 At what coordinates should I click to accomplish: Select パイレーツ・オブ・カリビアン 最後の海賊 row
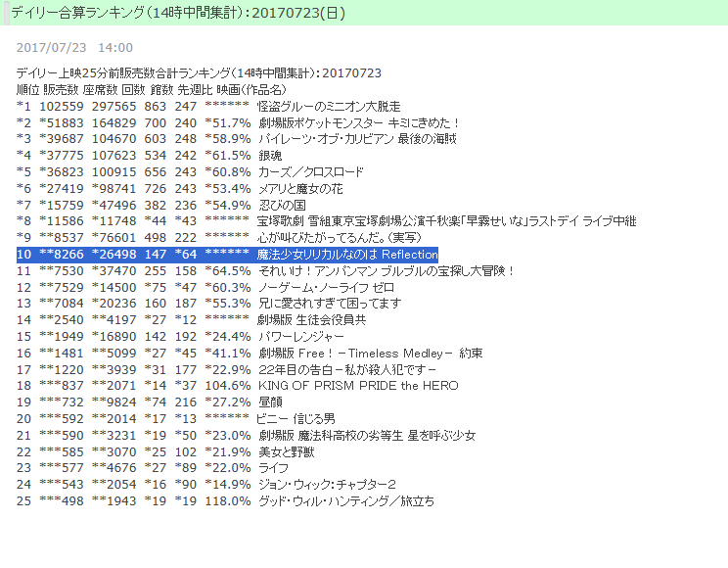(237, 139)
